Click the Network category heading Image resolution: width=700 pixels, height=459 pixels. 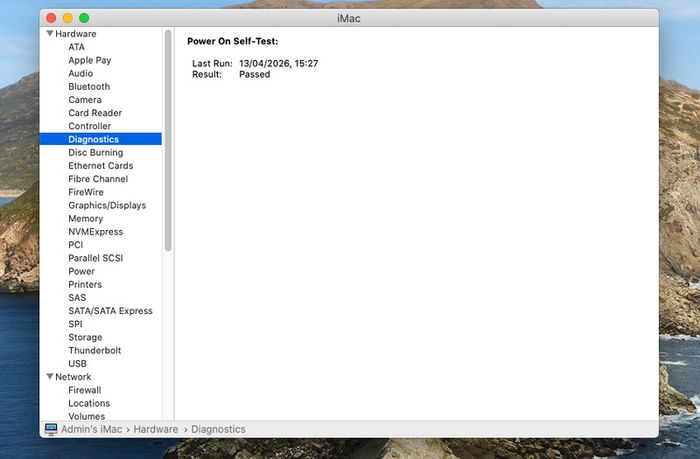(73, 376)
